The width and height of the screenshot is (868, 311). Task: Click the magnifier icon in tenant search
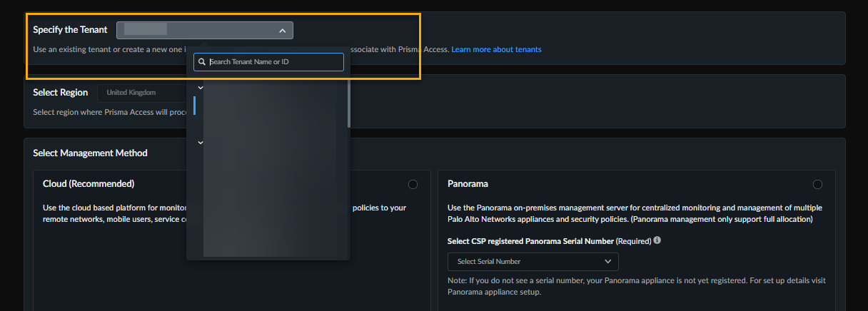pos(202,62)
